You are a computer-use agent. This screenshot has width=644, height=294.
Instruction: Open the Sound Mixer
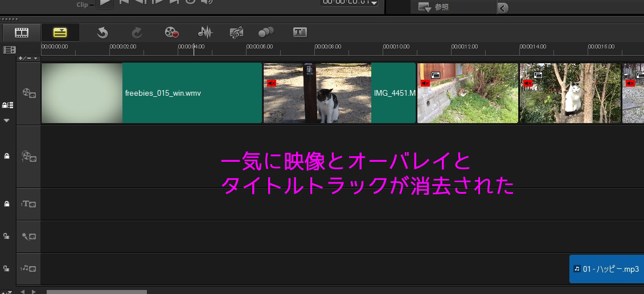[204, 32]
